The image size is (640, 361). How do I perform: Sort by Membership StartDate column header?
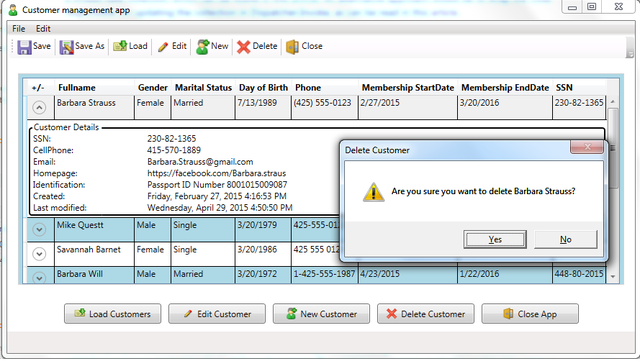point(408,87)
